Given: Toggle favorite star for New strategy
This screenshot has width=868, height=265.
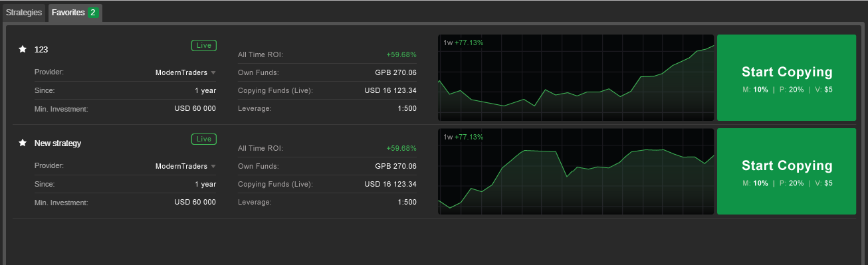Looking at the screenshot, I should pos(23,143).
